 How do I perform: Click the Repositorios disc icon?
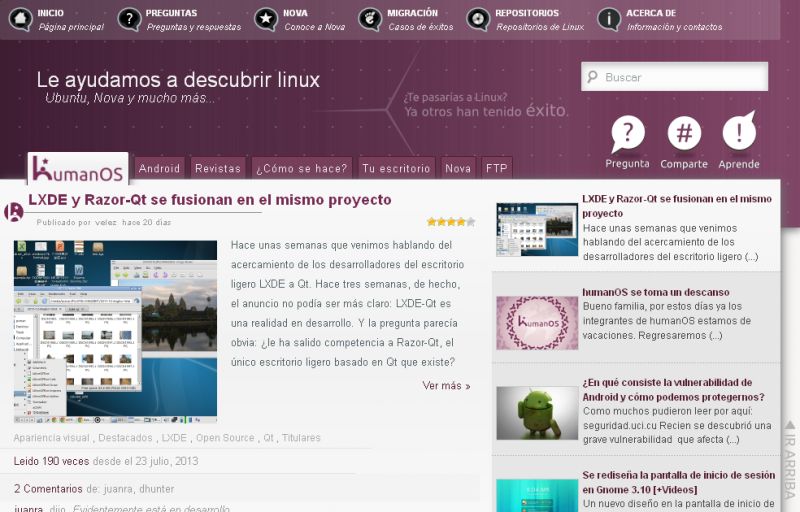point(478,19)
